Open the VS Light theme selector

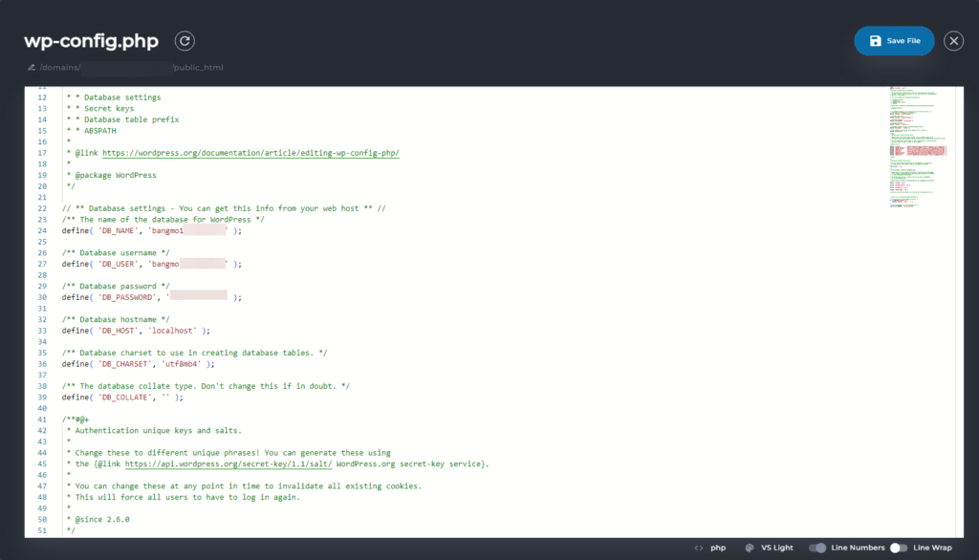pos(778,548)
